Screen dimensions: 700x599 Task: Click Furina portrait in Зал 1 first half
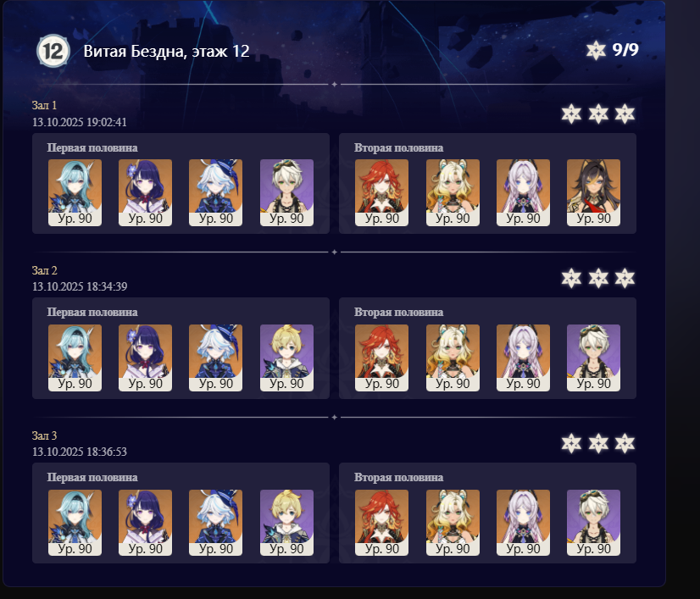215,192
